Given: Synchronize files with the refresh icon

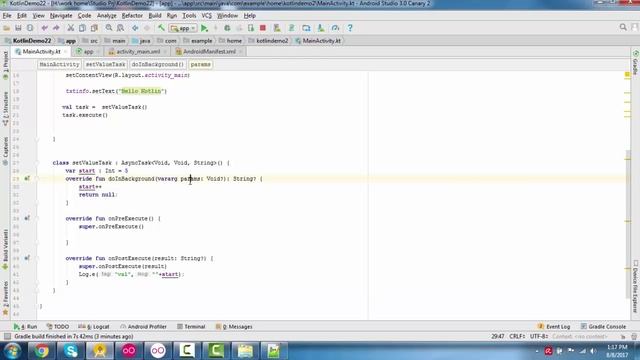Looking at the screenshot, I should pyautogui.click(x=30, y=28).
